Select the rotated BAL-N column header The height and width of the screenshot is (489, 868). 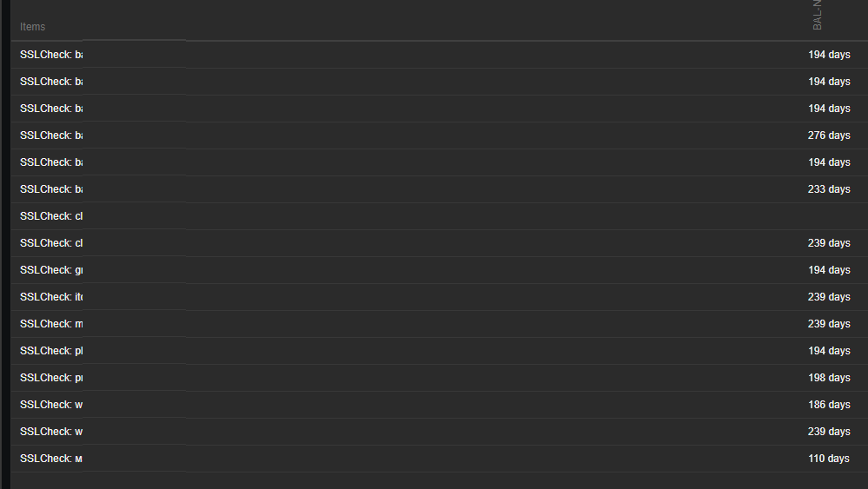(818, 16)
